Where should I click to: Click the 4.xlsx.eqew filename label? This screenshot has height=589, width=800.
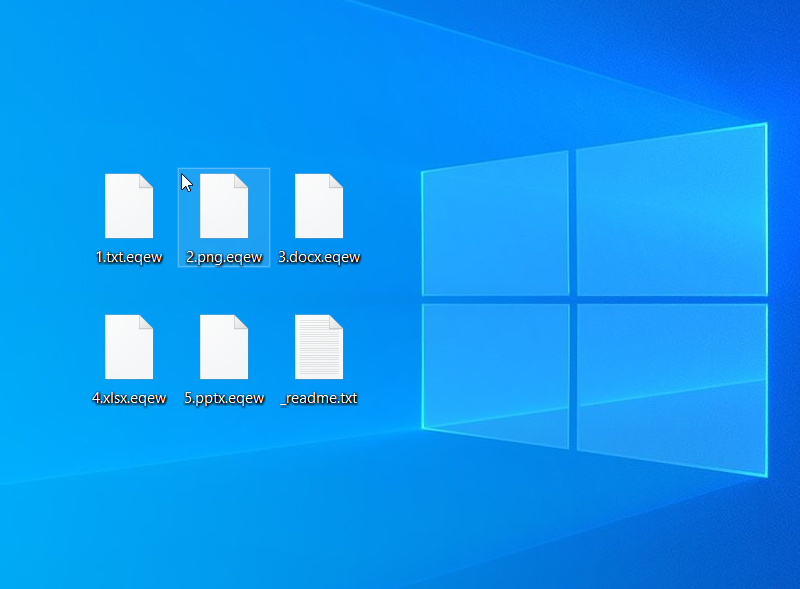pos(129,398)
